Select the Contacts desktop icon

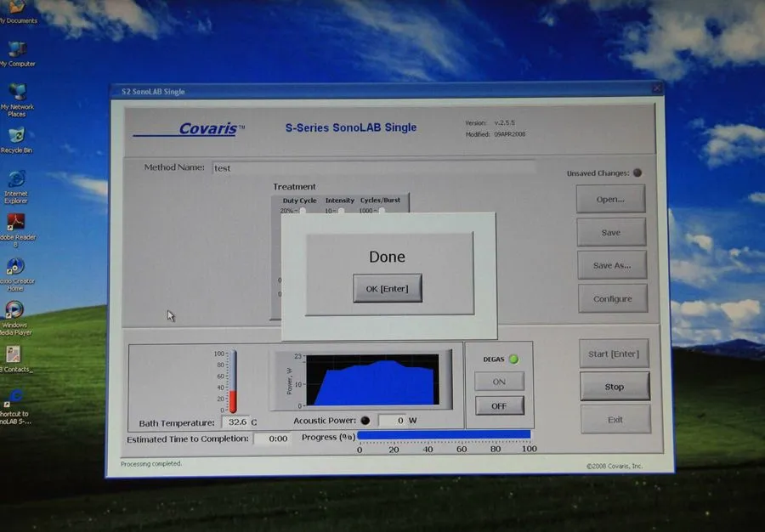click(x=14, y=359)
